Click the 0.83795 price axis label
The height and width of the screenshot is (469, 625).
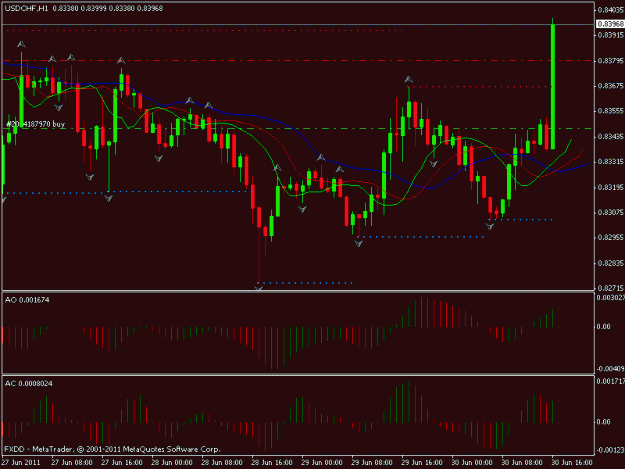click(611, 61)
